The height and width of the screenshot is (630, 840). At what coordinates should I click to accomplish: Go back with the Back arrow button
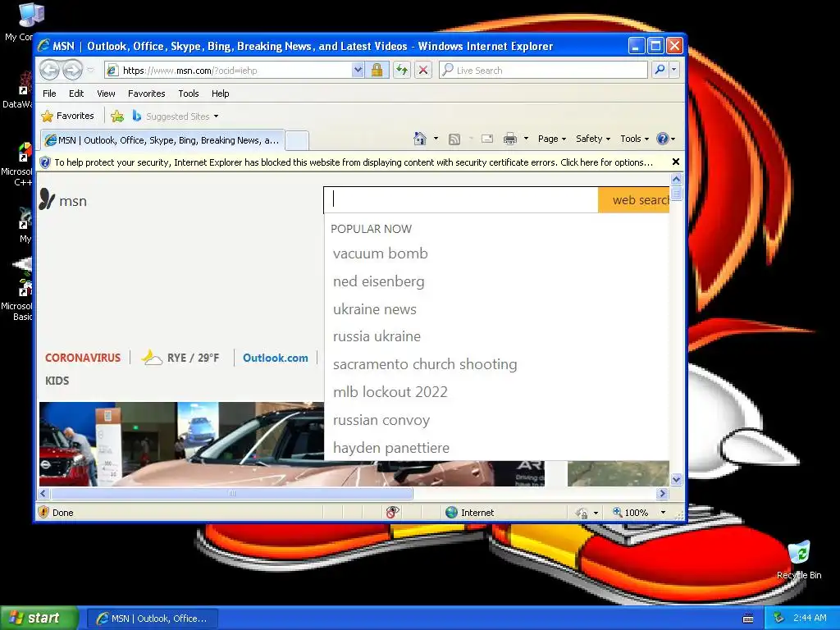click(x=50, y=71)
